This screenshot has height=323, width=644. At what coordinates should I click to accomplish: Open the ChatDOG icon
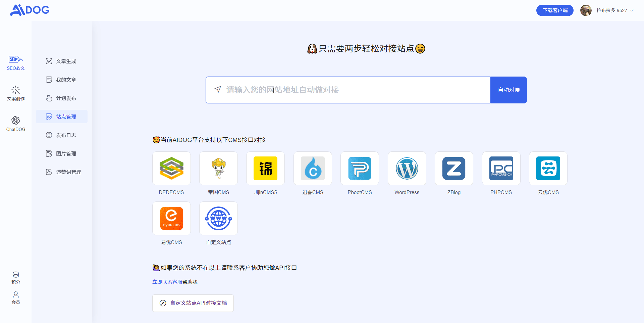pyautogui.click(x=15, y=120)
